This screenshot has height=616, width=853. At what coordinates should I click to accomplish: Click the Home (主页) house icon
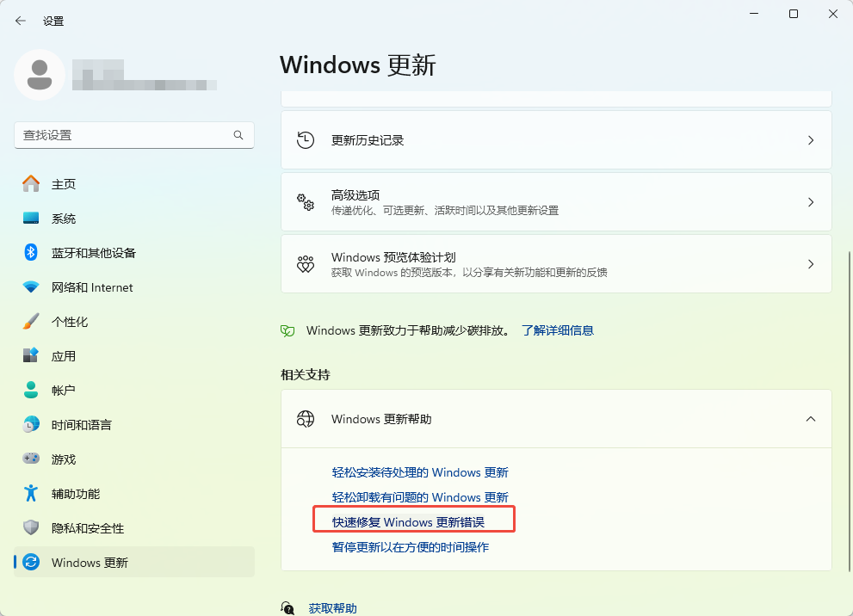coord(31,184)
